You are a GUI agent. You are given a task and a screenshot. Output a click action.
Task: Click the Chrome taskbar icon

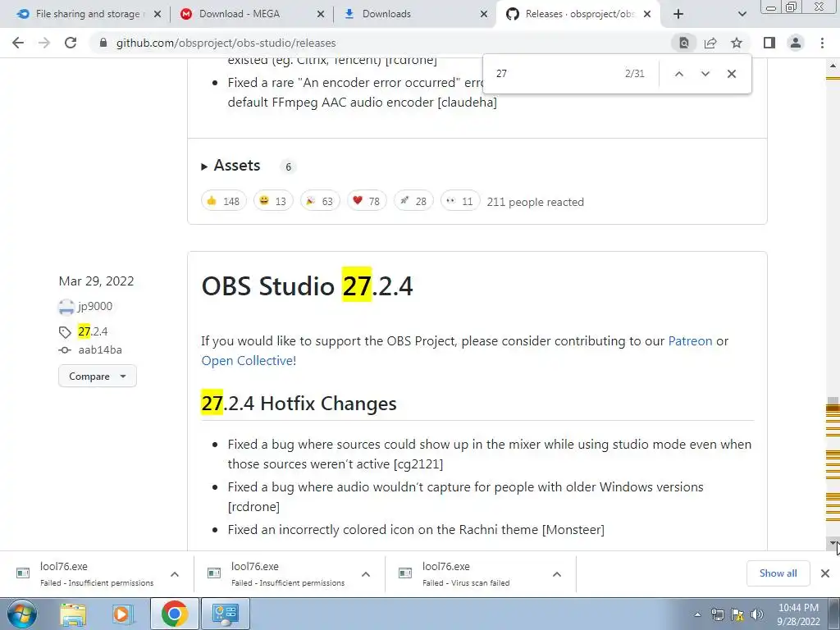point(175,614)
